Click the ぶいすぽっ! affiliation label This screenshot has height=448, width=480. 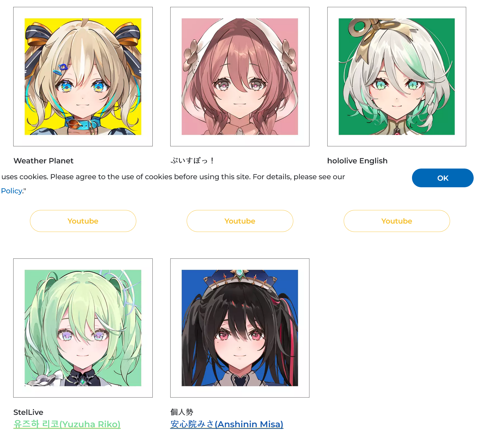pyautogui.click(x=192, y=161)
